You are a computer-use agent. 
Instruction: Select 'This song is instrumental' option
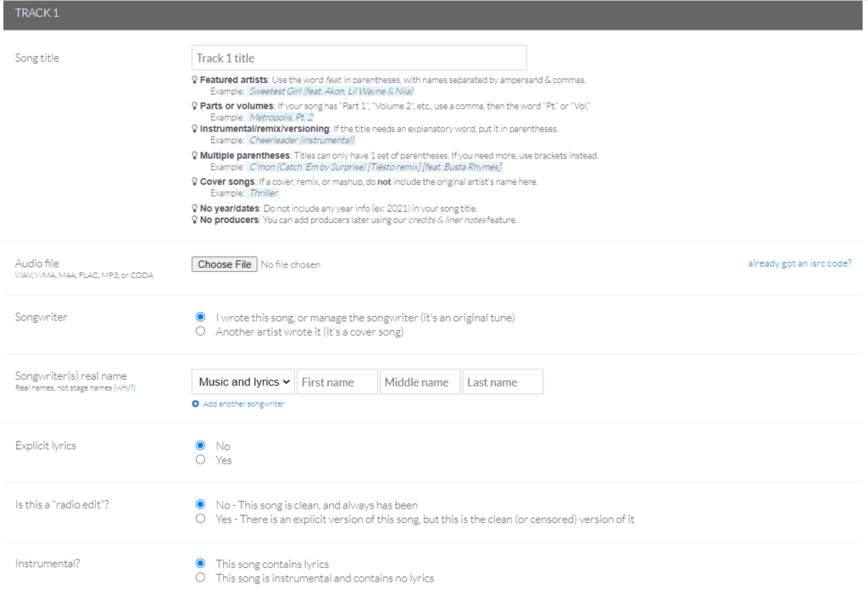click(x=201, y=578)
